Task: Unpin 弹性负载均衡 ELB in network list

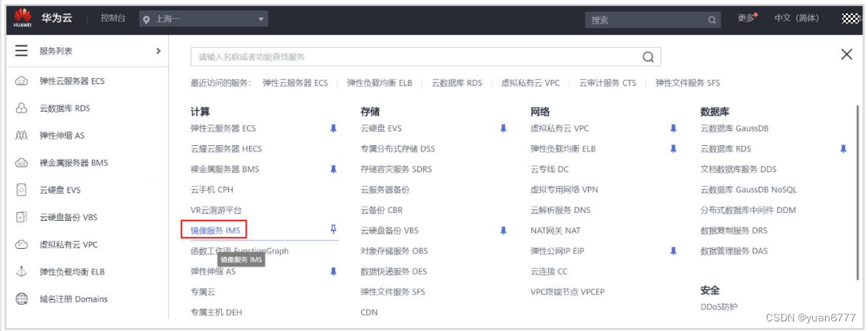Action: [673, 149]
